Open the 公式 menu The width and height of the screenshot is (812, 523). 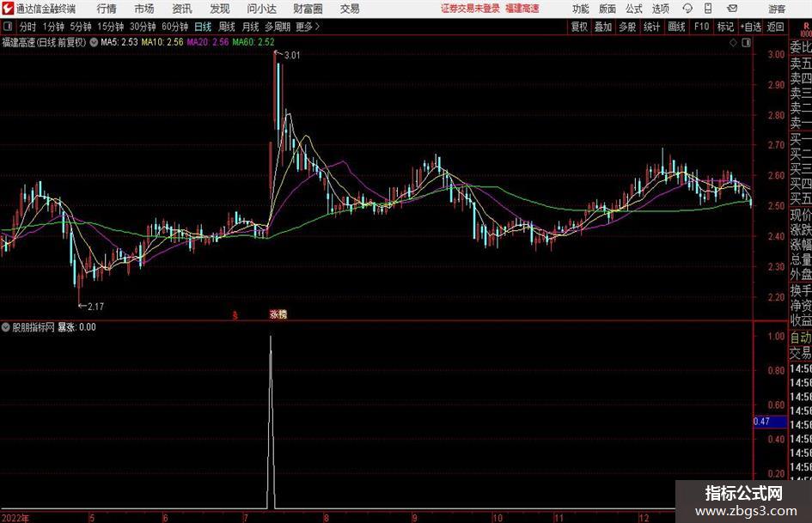coord(634,9)
